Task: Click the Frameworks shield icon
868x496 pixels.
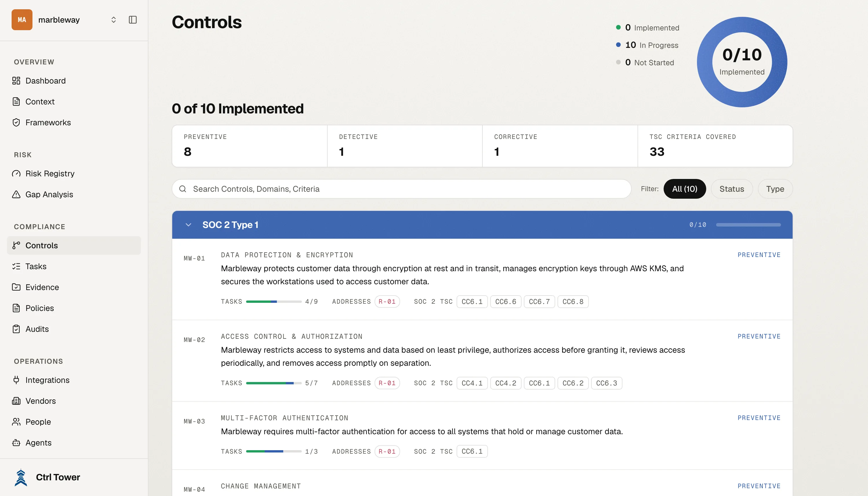Action: 16,122
